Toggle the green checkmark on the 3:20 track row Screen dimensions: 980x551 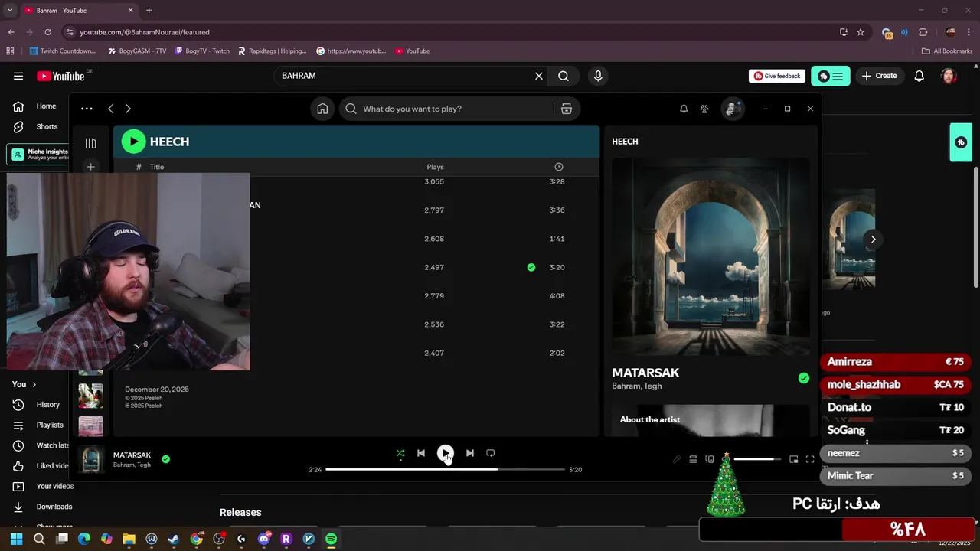tap(531, 267)
